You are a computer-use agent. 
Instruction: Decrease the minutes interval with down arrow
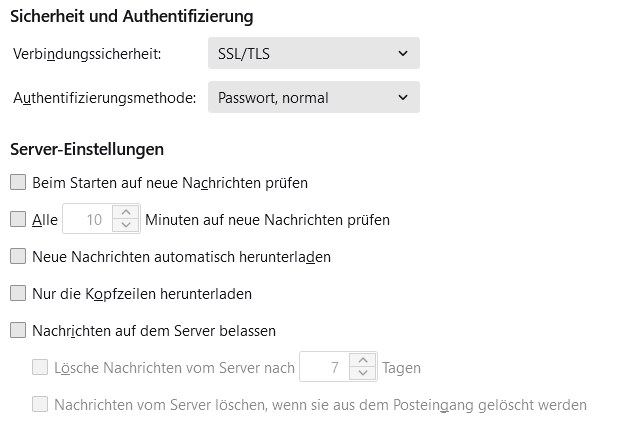point(125,226)
